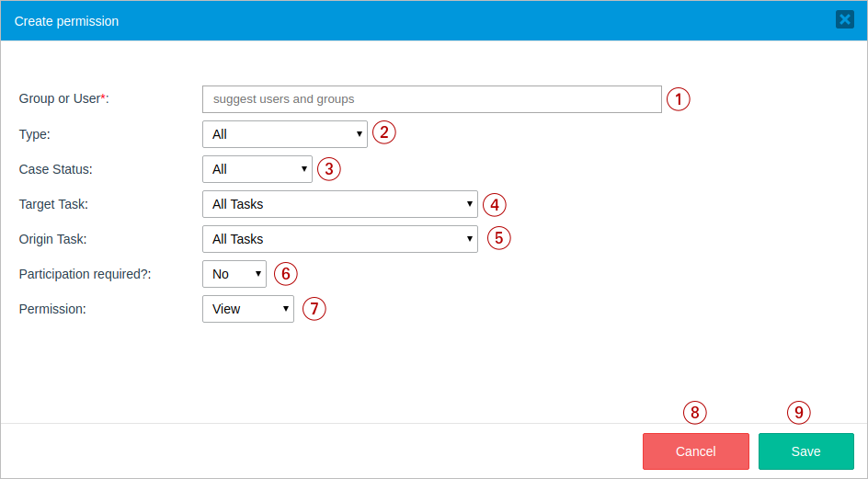
Task: Select circled number 3 next to Case Status
Action: coord(328,169)
